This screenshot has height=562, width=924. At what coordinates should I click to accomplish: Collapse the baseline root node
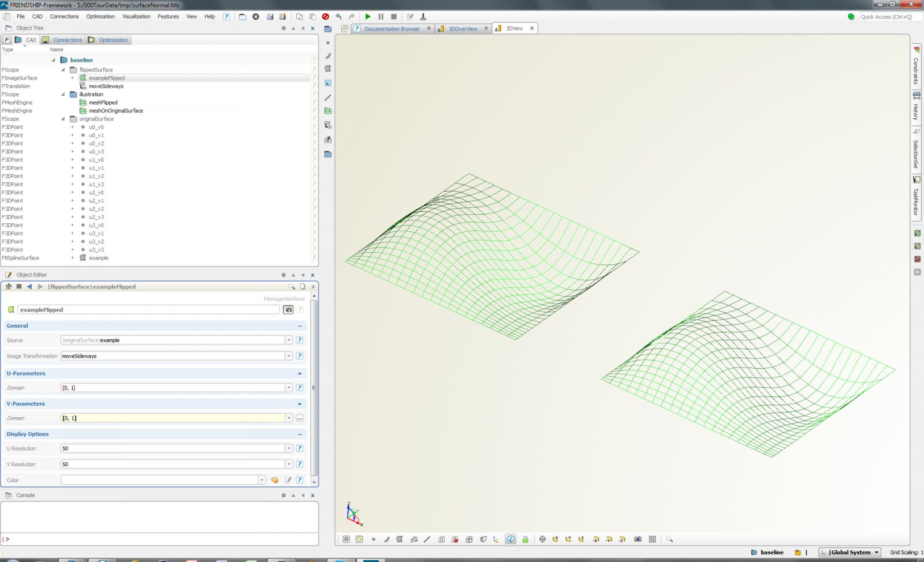point(53,60)
